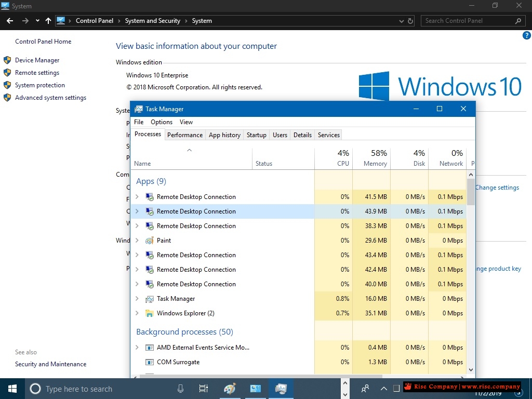Switch to the Details tab
This screenshot has height=399, width=532.
pos(303,135)
